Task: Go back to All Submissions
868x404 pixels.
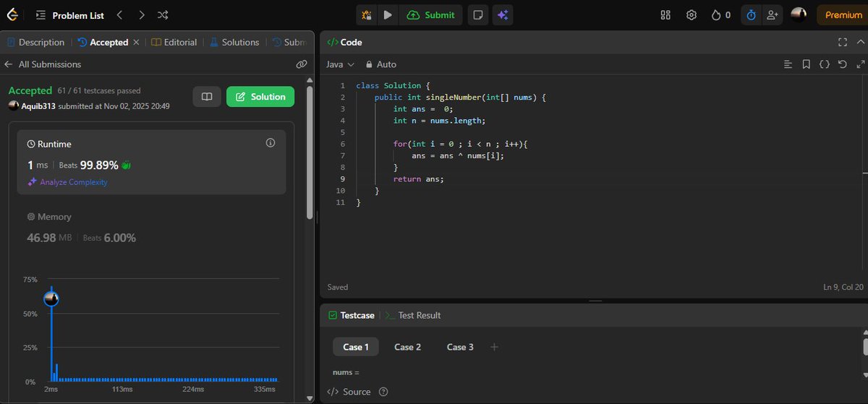Action: (x=43, y=64)
